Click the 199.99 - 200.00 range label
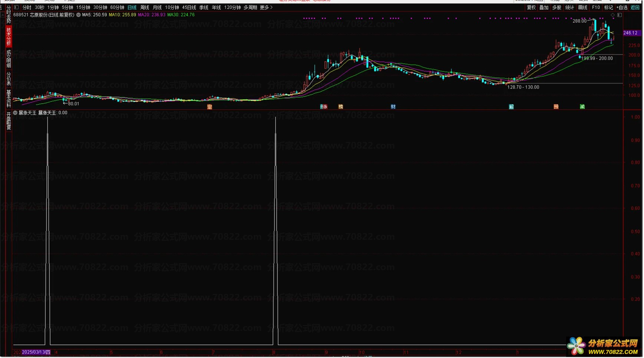Viewport: 644px width, 358px height. click(x=597, y=58)
